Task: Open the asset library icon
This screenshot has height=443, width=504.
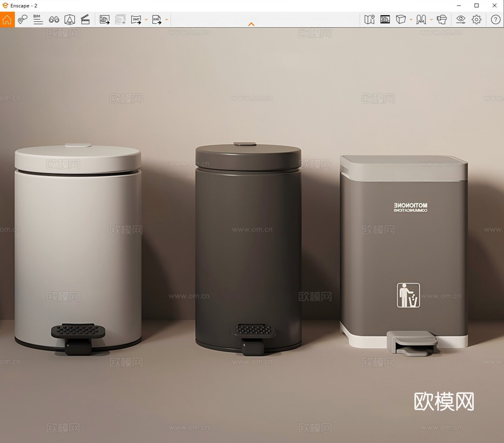Action: 70,20
